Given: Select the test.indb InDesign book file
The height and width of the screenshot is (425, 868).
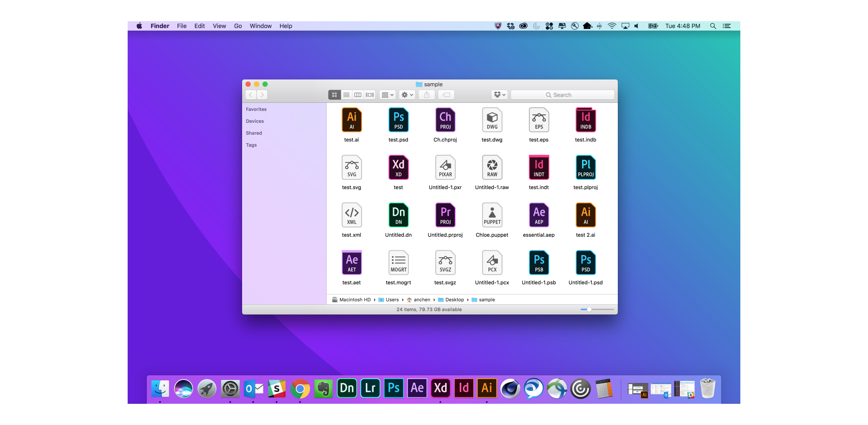Looking at the screenshot, I should [x=585, y=120].
